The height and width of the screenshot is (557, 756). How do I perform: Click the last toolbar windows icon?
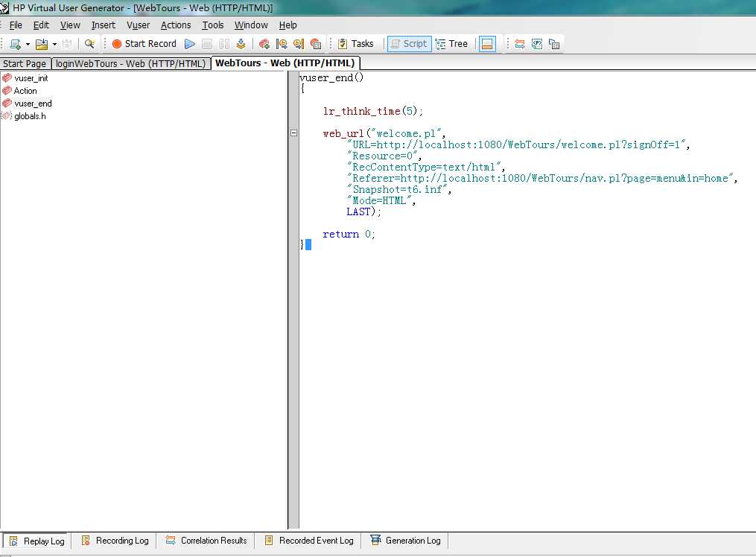point(554,44)
